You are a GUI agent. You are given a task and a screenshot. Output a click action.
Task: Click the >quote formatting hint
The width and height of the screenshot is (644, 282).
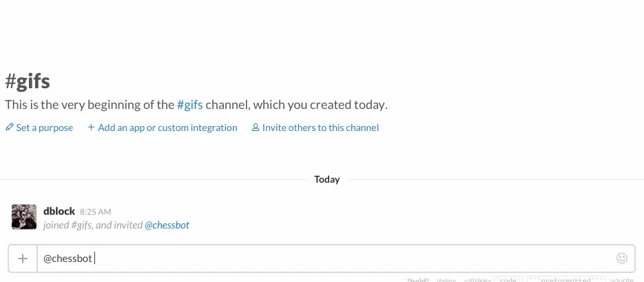click(621, 281)
